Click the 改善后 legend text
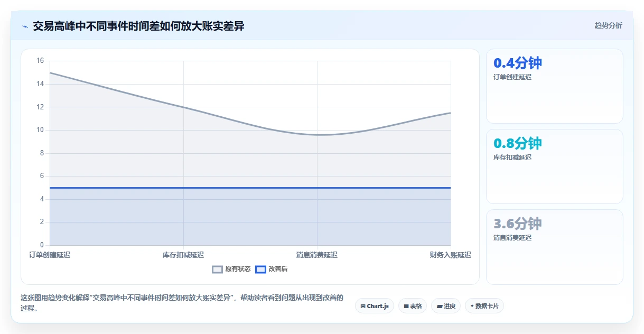 click(278, 269)
